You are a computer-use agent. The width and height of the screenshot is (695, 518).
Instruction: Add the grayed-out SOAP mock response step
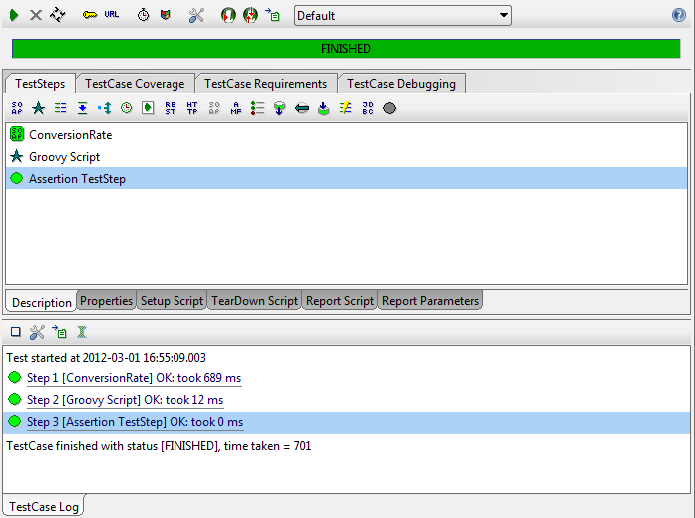214,108
